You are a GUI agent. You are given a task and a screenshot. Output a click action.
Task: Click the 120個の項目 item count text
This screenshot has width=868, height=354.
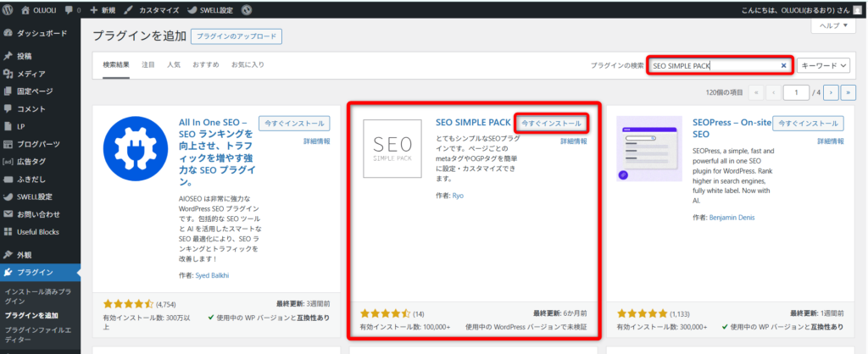tap(725, 93)
